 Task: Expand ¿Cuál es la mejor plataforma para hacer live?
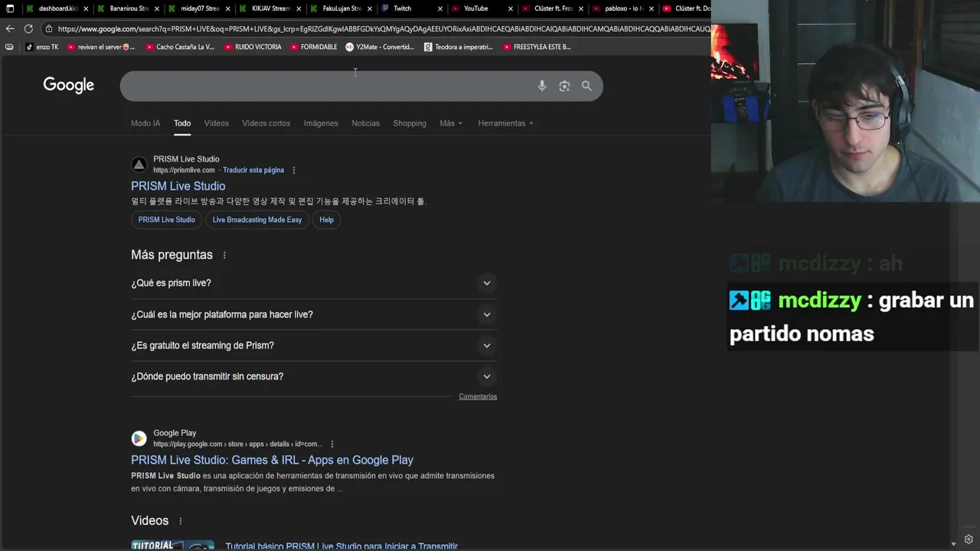click(x=314, y=315)
